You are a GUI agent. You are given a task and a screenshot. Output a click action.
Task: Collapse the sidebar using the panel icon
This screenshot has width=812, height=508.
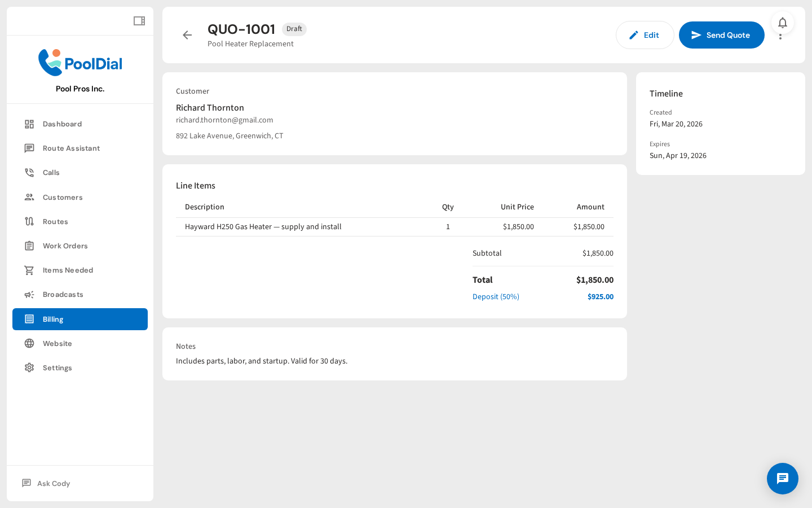point(139,20)
